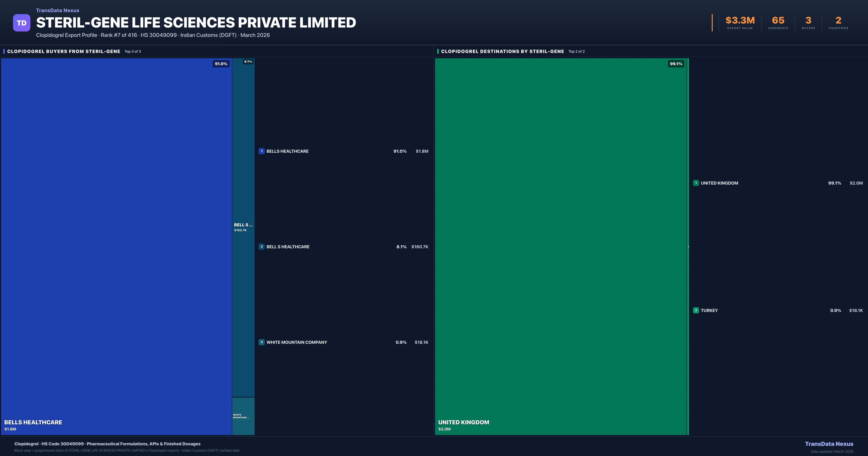Select the small White Mountain treemap block
The width and height of the screenshot is (868, 456).
click(243, 416)
